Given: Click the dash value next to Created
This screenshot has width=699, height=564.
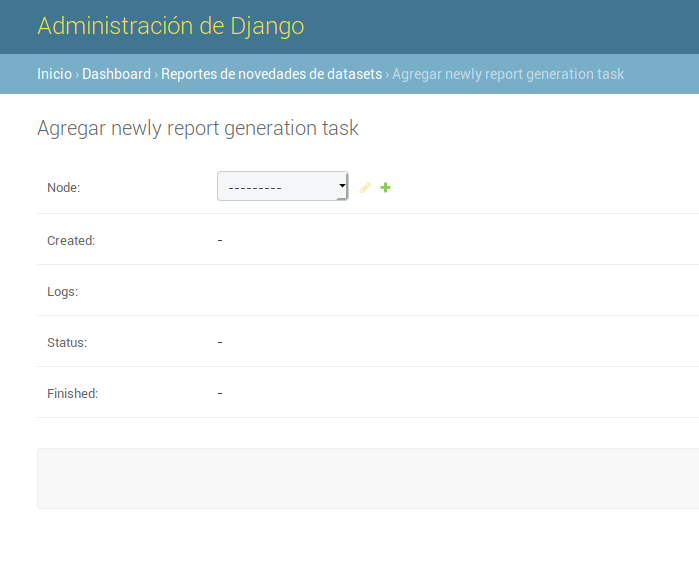Looking at the screenshot, I should pos(220,241).
